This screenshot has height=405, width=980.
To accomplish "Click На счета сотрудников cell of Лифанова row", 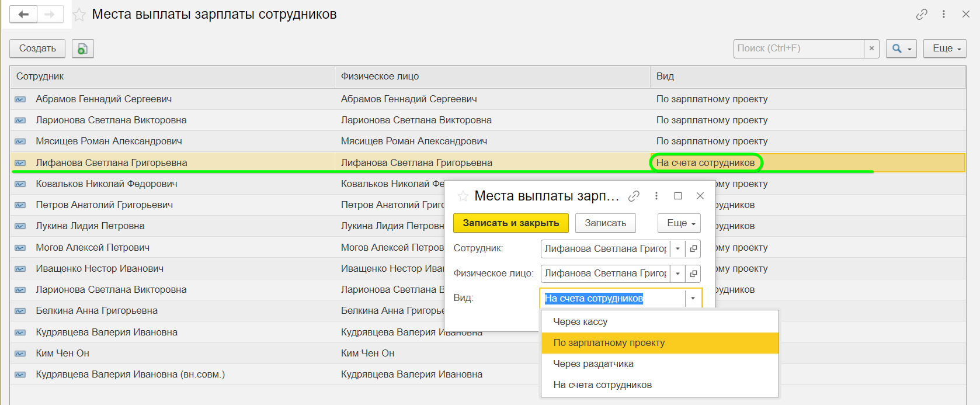I will (706, 163).
